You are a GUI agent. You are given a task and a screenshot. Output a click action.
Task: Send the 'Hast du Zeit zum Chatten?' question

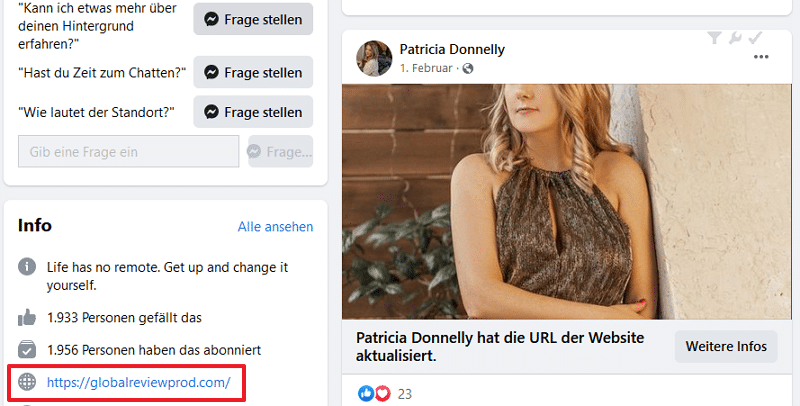click(253, 72)
